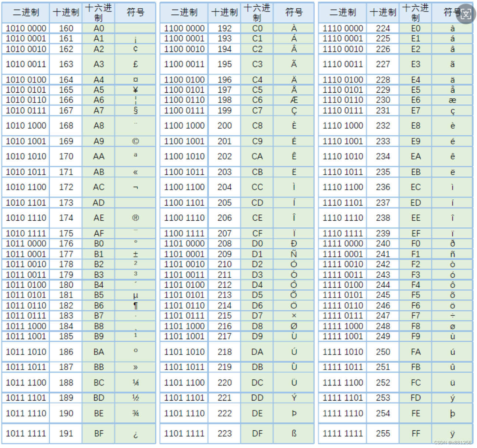Click decimal value 252
This screenshot has height=448, width=477.
(x=383, y=383)
